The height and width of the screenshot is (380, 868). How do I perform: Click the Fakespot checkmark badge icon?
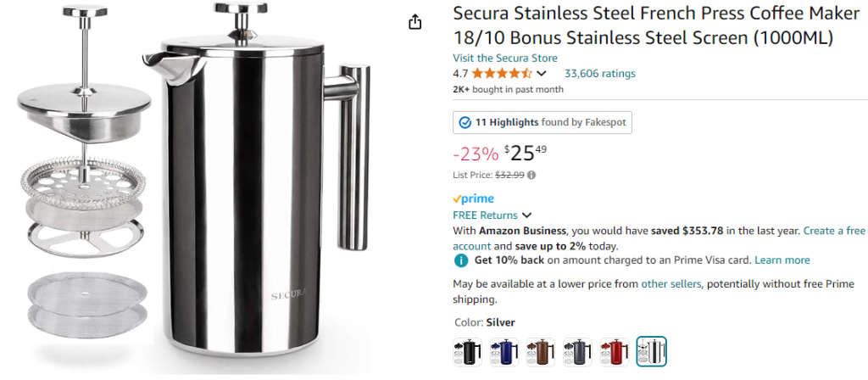coord(465,122)
